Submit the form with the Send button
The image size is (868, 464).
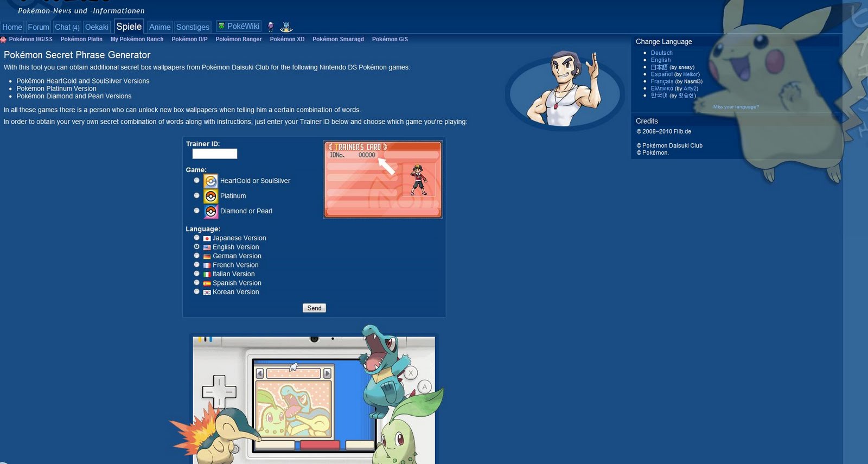(x=314, y=308)
